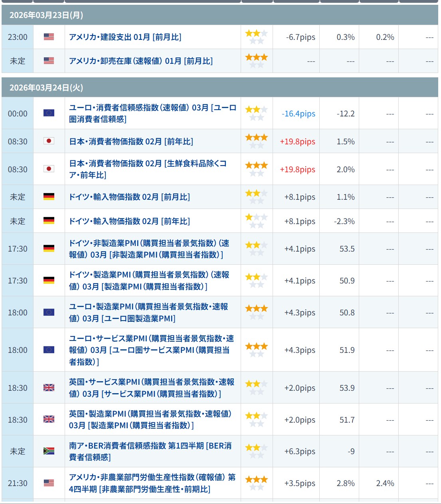Viewport: 441px width, 504px height.
Task: Click star rating for ユーロ・製造業PMI row
Action: point(256,312)
